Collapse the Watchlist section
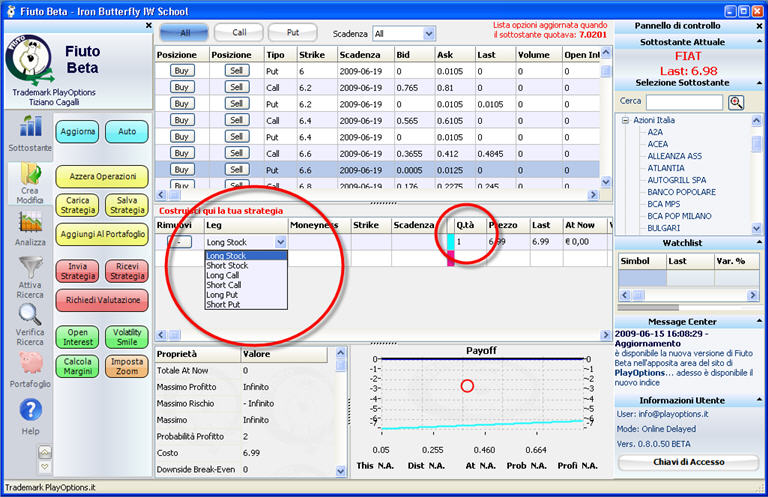 tap(759, 243)
